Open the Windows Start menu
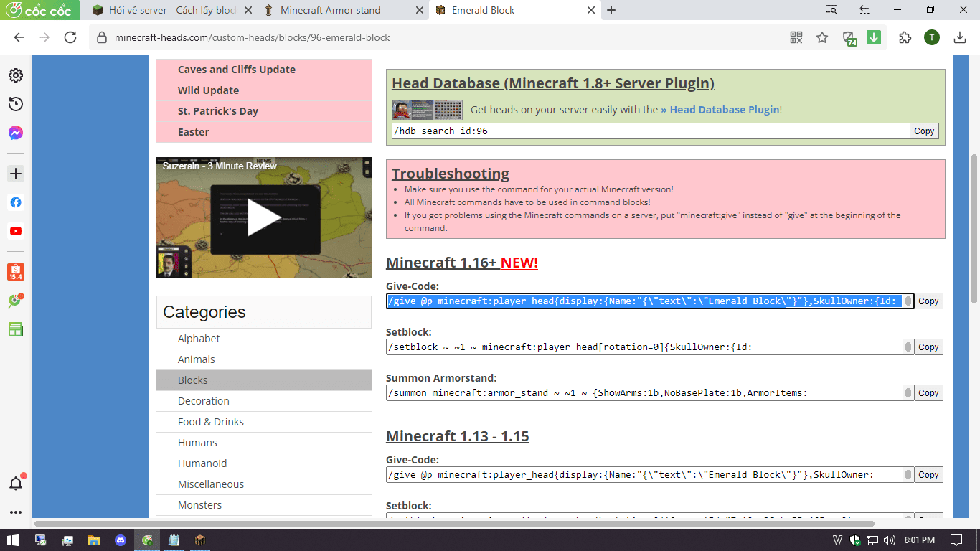 coord(13,540)
